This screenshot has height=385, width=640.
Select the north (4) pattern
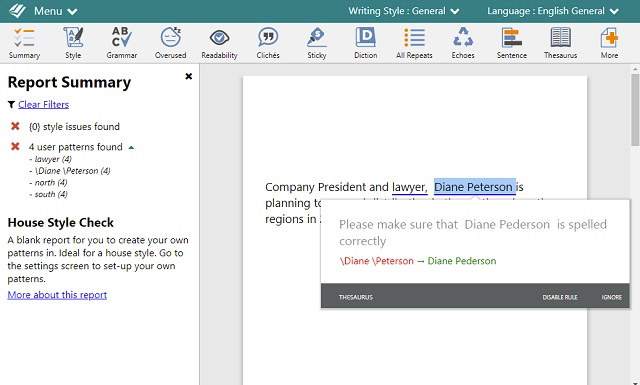51,182
